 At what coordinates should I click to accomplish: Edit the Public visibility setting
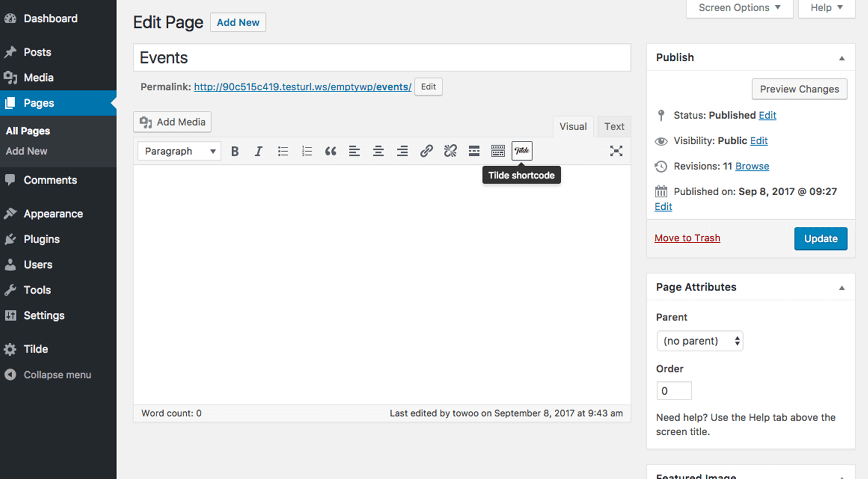tap(759, 141)
